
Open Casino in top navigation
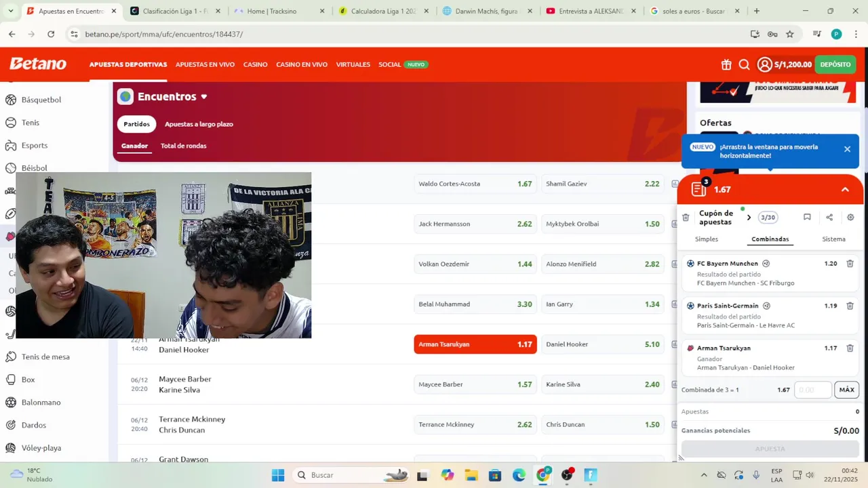[x=255, y=64]
